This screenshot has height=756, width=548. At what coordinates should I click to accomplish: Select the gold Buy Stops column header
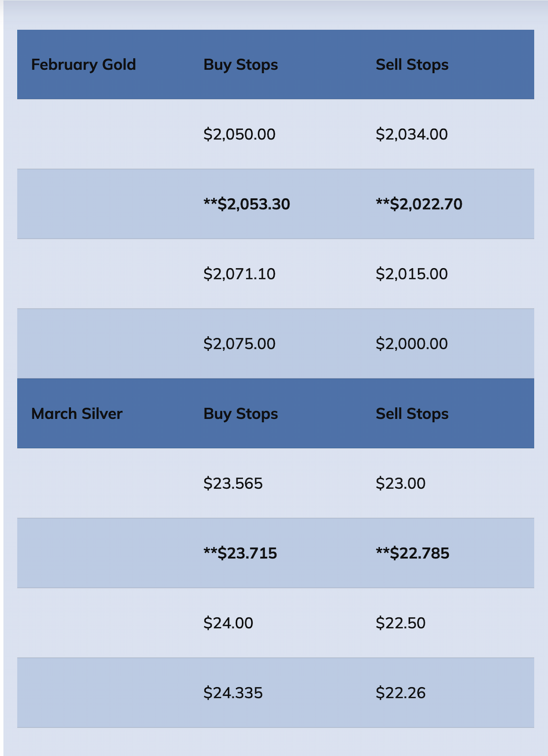click(241, 64)
